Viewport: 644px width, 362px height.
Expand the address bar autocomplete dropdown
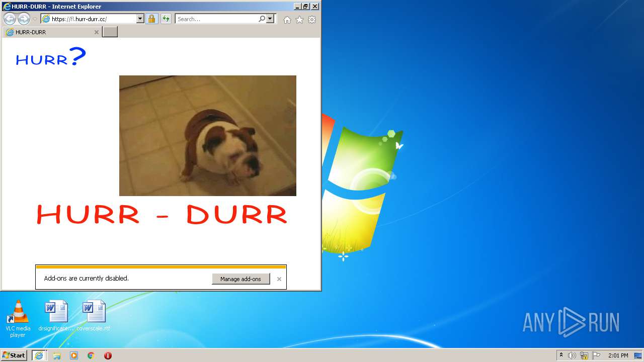[x=140, y=19]
